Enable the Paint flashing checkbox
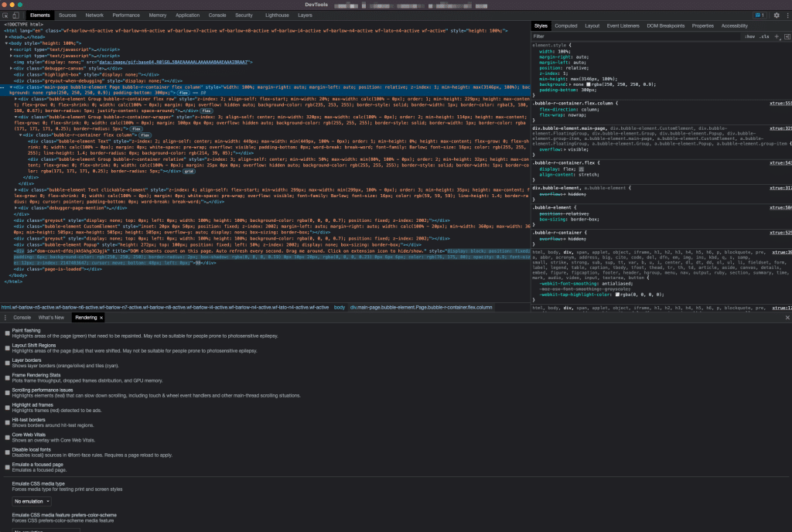The width and height of the screenshot is (792, 532). tap(8, 331)
